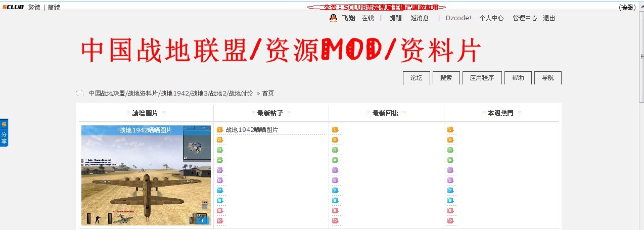Image resolution: width=644 pixels, height=230 pixels.
Task: Click rank 4 icon in 最新回複 column
Action: (x=335, y=160)
